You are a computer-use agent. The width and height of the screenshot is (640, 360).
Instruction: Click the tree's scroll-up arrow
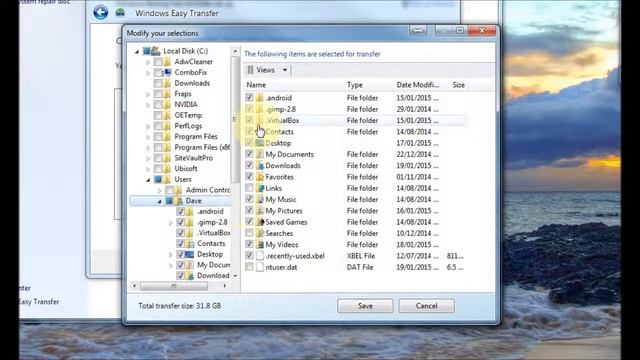pyautogui.click(x=235, y=51)
